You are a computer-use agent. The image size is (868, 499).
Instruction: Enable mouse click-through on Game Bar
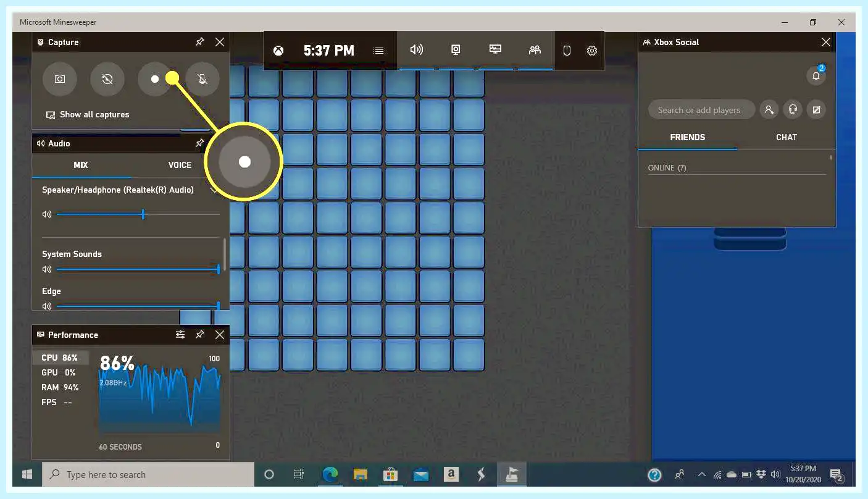pyautogui.click(x=567, y=51)
